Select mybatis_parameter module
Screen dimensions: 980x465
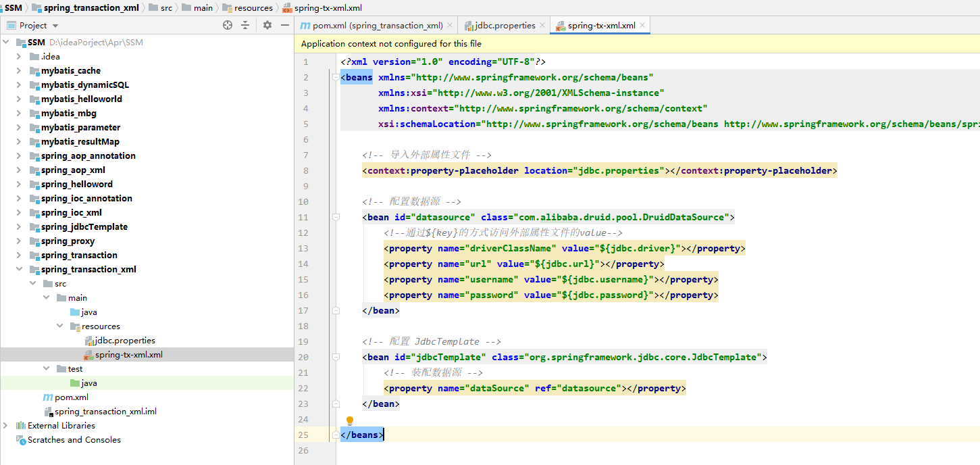[x=80, y=128]
